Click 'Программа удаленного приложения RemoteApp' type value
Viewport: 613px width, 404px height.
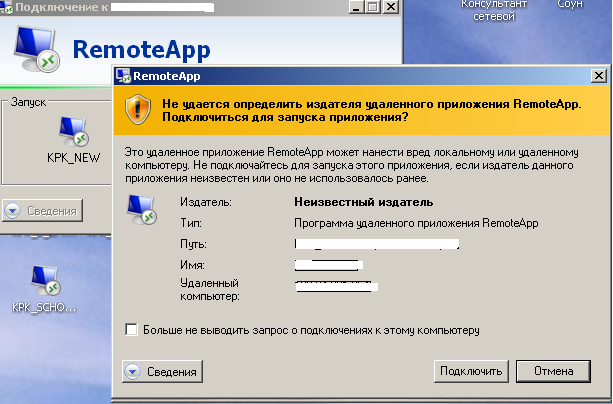416,223
